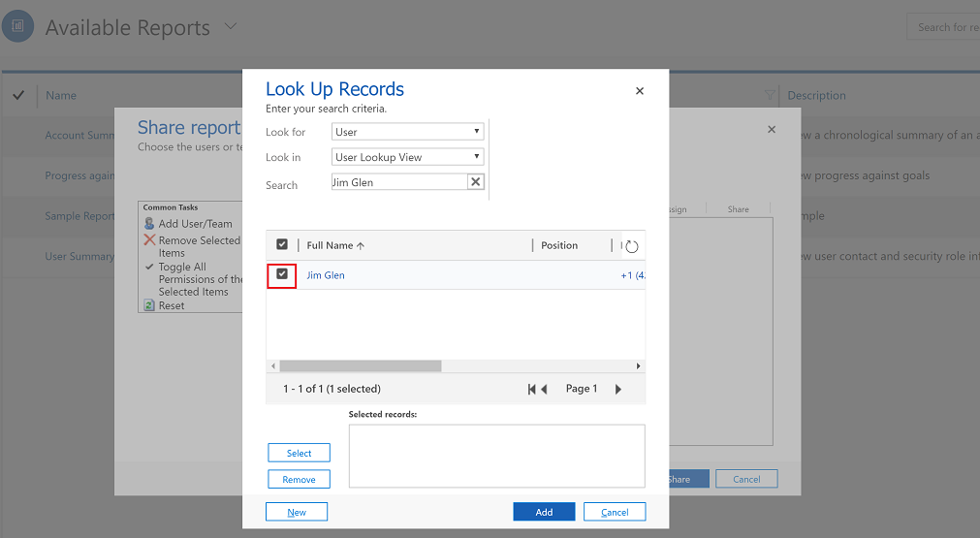Close the Share report dialog
Screen dimensions: 980x538
[x=772, y=129]
